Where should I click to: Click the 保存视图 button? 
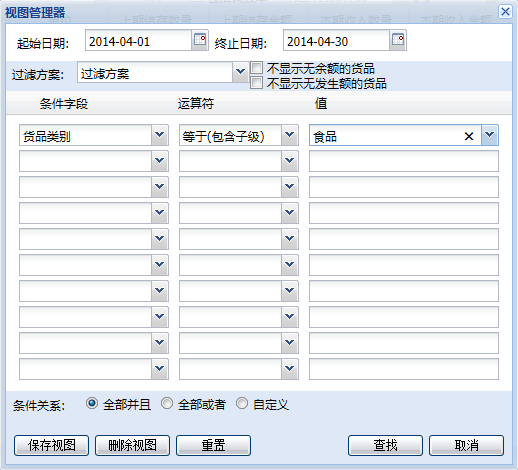(x=51, y=445)
